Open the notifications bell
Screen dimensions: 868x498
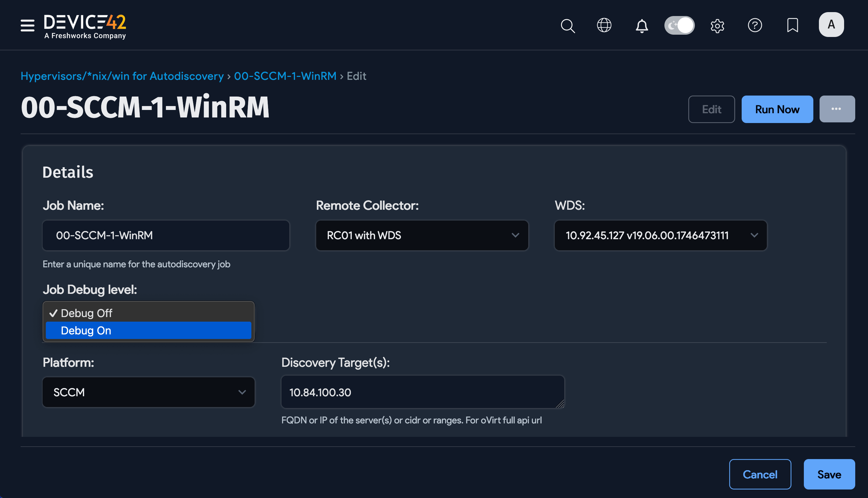pyautogui.click(x=642, y=25)
